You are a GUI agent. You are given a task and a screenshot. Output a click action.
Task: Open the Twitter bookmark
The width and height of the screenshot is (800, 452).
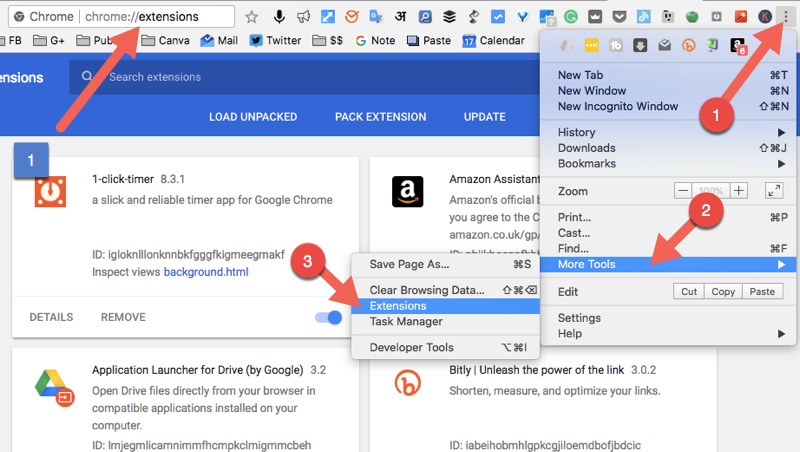coord(275,40)
